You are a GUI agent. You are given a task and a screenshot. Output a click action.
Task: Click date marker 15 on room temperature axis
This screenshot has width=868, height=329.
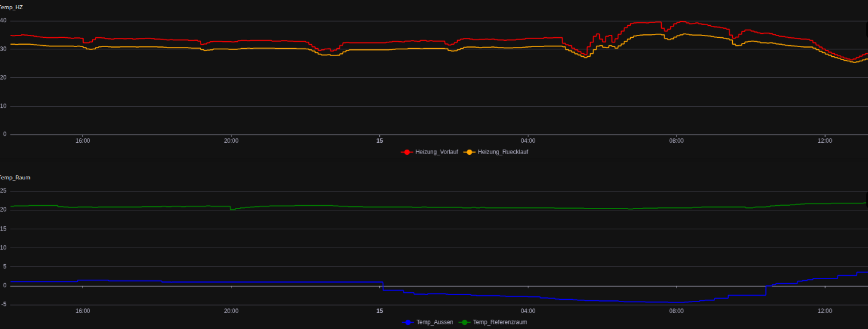coord(379,311)
